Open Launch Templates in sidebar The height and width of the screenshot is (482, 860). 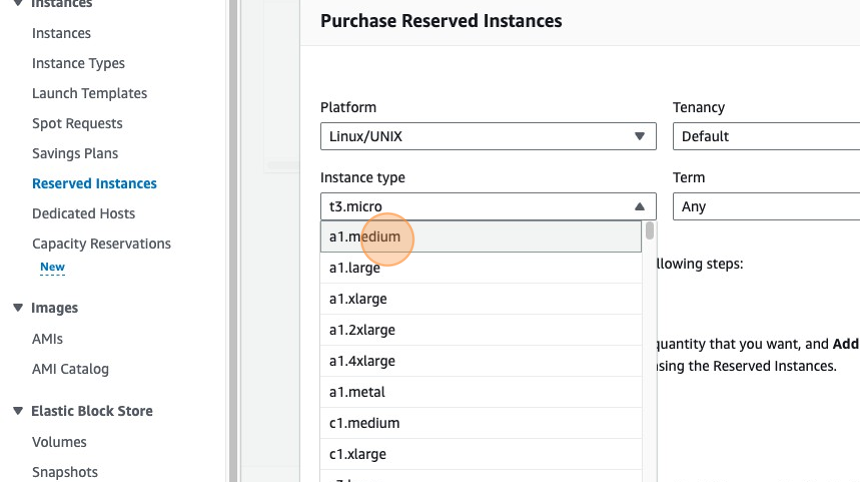pyautogui.click(x=89, y=93)
